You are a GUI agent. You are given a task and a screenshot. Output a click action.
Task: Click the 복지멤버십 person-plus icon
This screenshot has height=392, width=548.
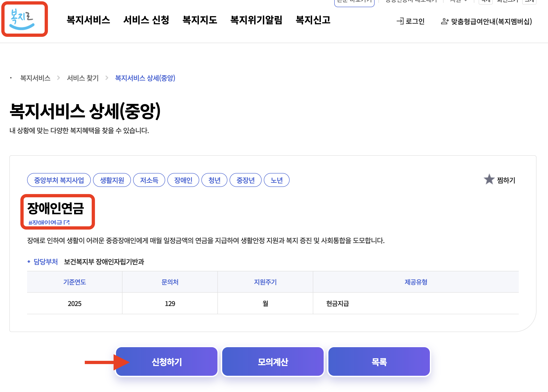[445, 21]
